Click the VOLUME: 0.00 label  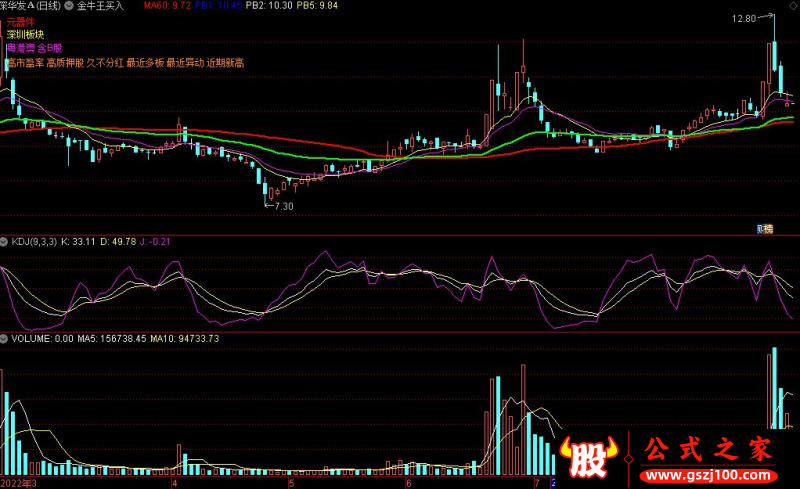(x=42, y=338)
